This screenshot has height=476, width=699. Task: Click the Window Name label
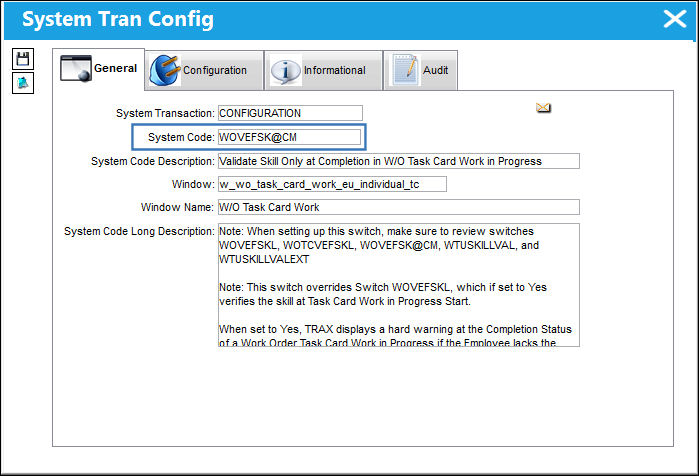[177, 207]
